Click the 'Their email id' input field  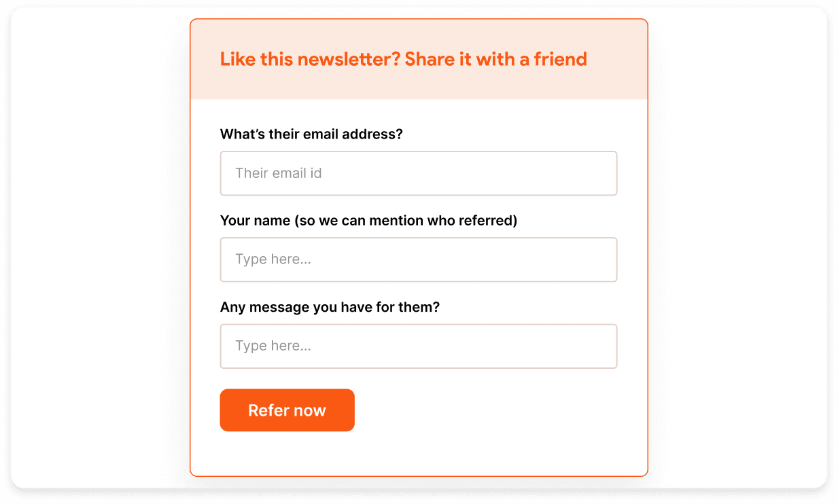tap(418, 173)
